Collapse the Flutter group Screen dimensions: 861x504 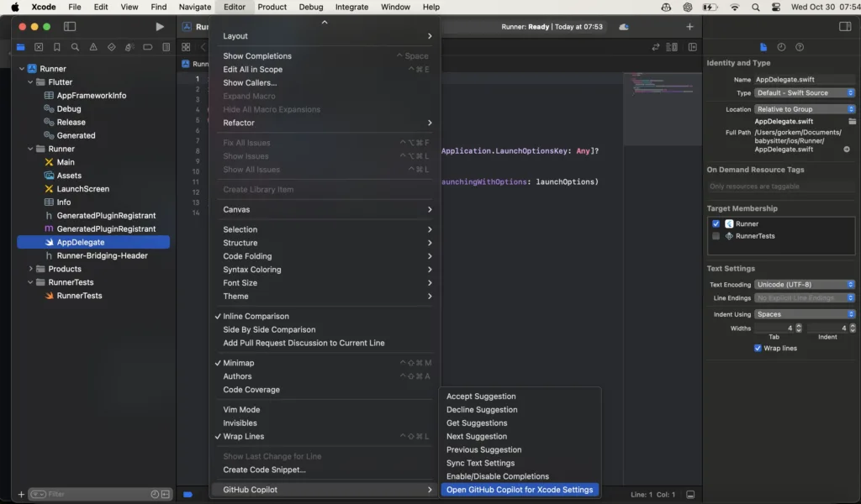pyautogui.click(x=31, y=82)
